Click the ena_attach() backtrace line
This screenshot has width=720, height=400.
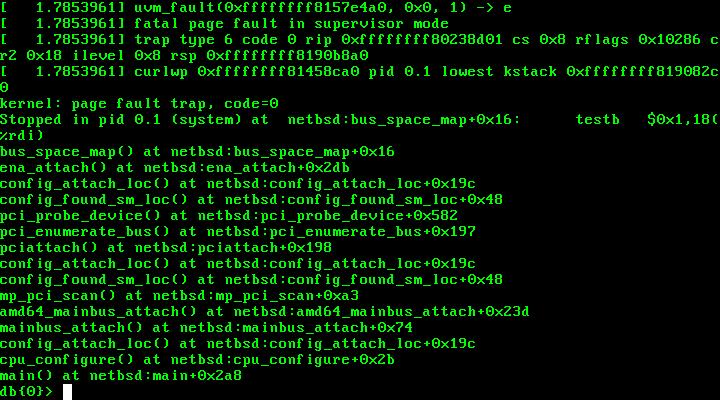click(175, 167)
